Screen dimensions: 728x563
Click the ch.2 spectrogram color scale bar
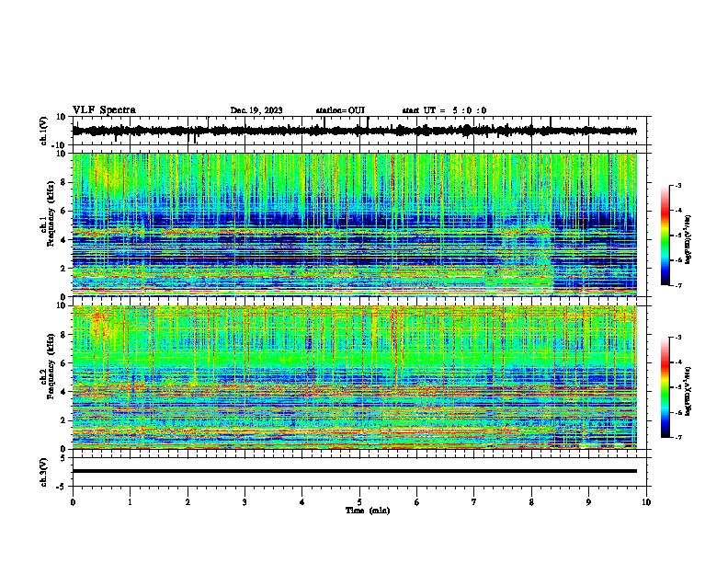tap(665, 387)
